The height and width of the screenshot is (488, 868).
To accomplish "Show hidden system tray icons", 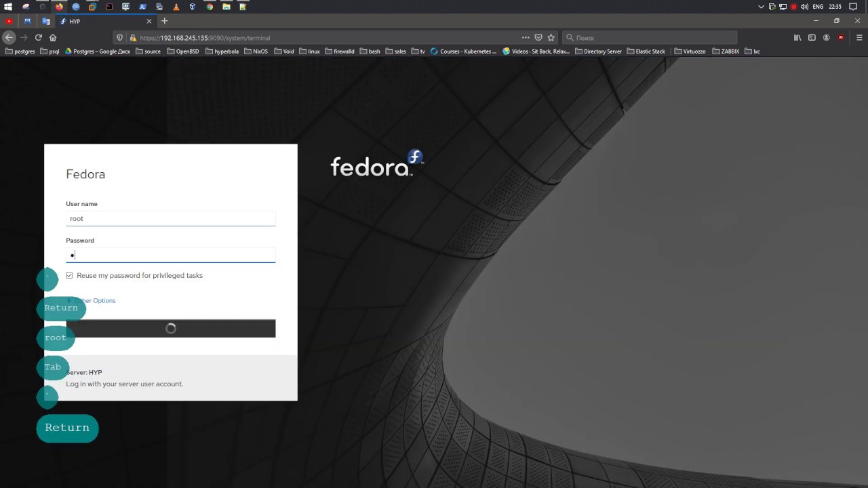I will point(761,7).
